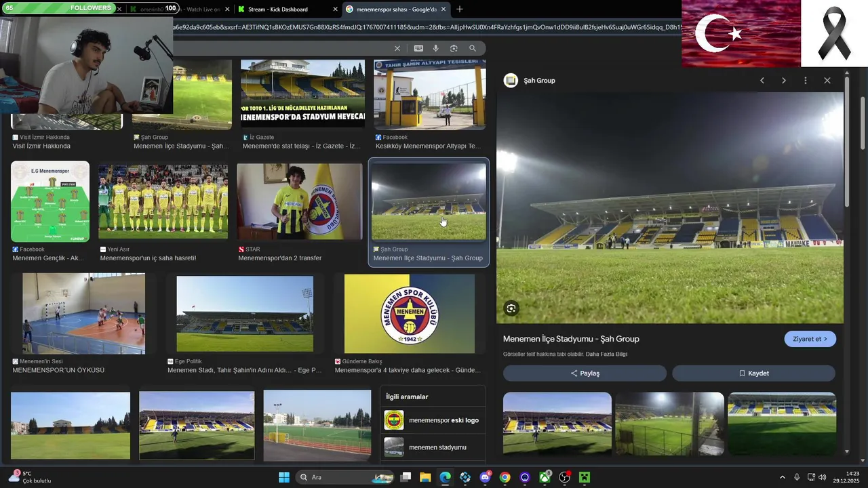Close the menemenspor sahası Google tab
868x488 pixels.
(x=443, y=9)
